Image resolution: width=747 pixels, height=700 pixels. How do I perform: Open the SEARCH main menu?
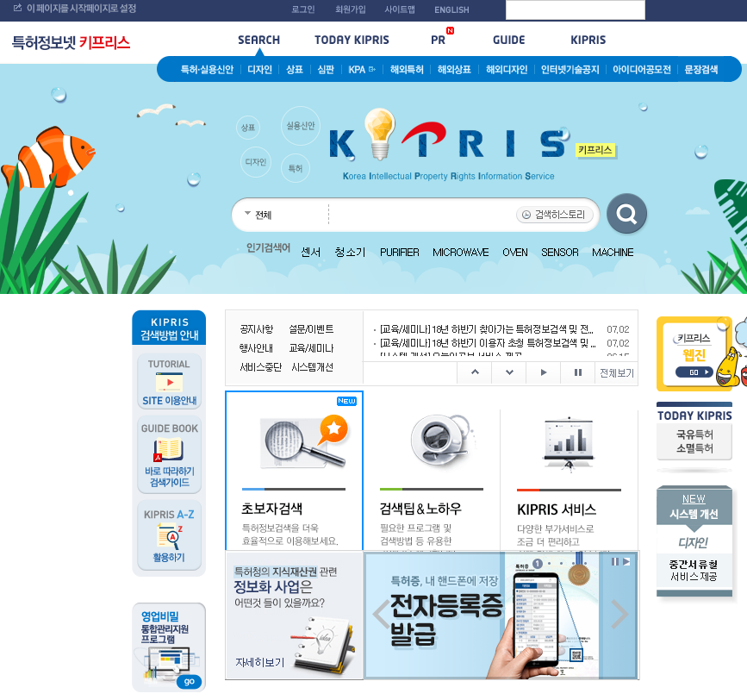(x=258, y=40)
